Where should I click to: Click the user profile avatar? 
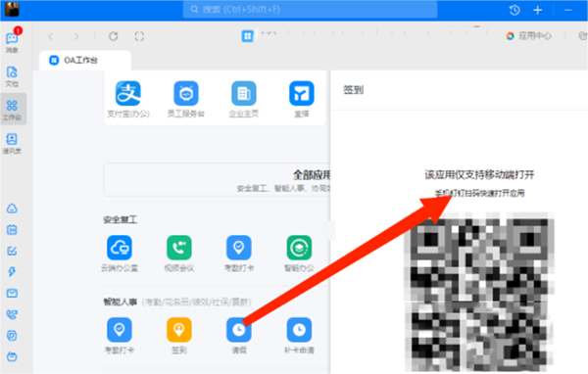click(12, 9)
